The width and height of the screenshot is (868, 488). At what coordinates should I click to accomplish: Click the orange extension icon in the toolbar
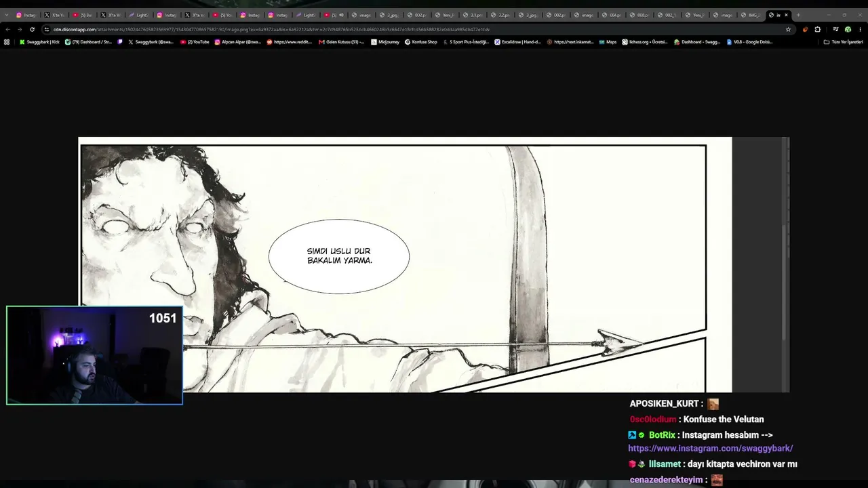[x=805, y=29]
